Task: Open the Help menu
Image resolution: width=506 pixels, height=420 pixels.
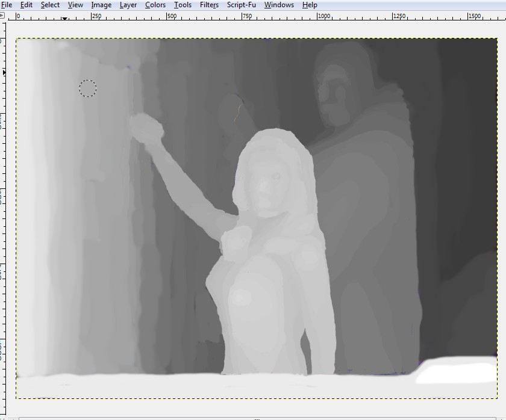Action: (x=310, y=5)
